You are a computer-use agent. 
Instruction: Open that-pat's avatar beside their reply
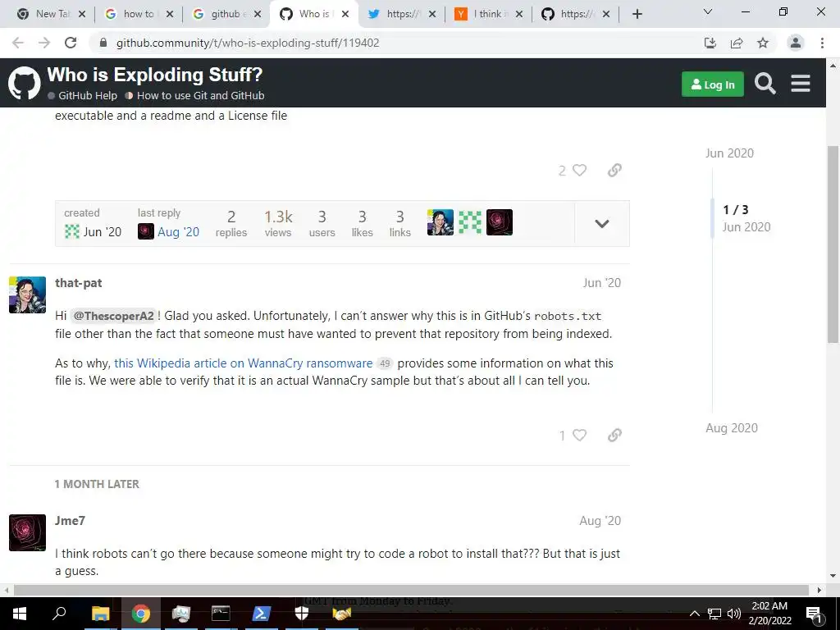[x=27, y=294]
